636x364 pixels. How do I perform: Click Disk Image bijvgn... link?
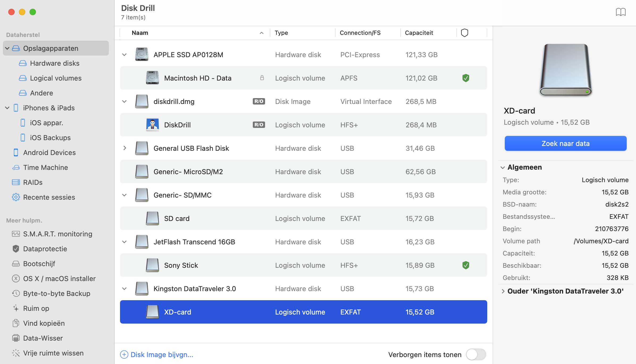pyautogui.click(x=162, y=354)
